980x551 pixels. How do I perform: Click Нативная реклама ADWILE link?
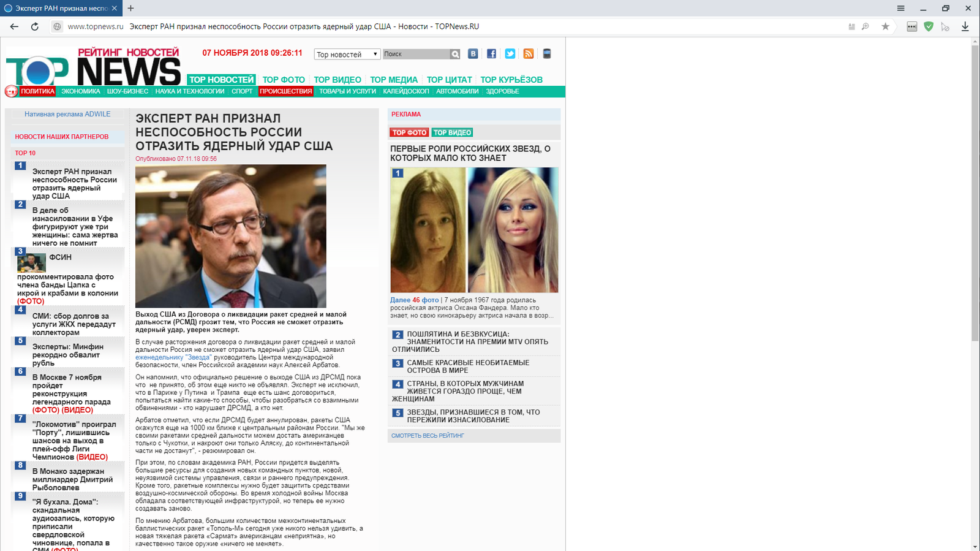coord(67,114)
